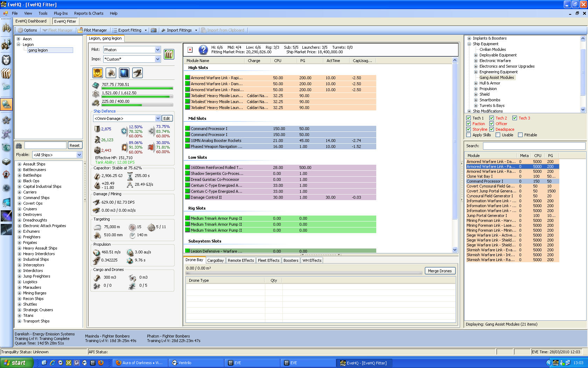Open the group of people sidebar icon
588x368 pixels.
pos(6,45)
